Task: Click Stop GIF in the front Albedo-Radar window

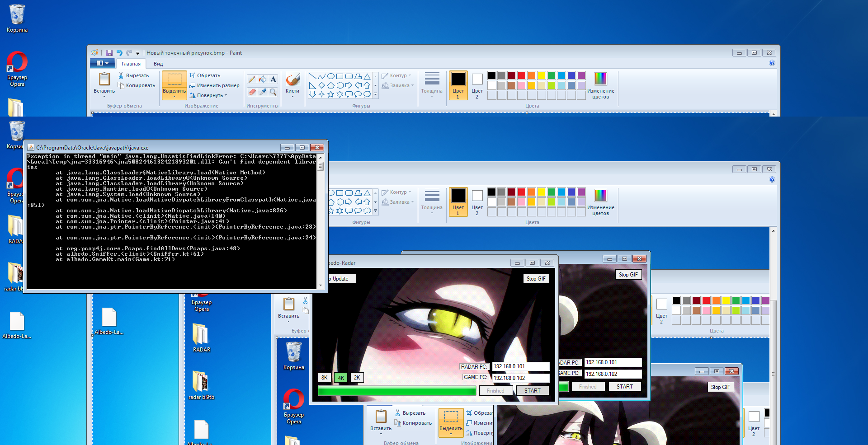Action: pyautogui.click(x=536, y=279)
